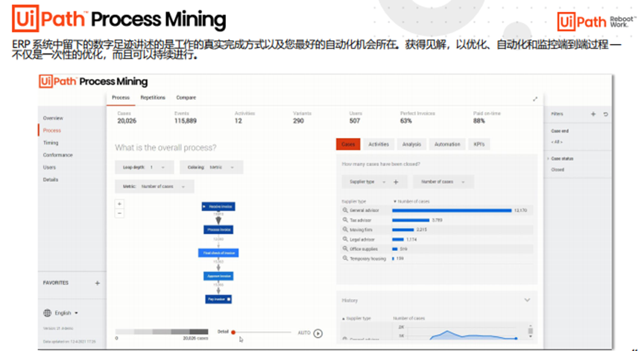Go to Conformance in sidebar
Image resolution: width=644 pixels, height=351 pixels.
point(57,155)
